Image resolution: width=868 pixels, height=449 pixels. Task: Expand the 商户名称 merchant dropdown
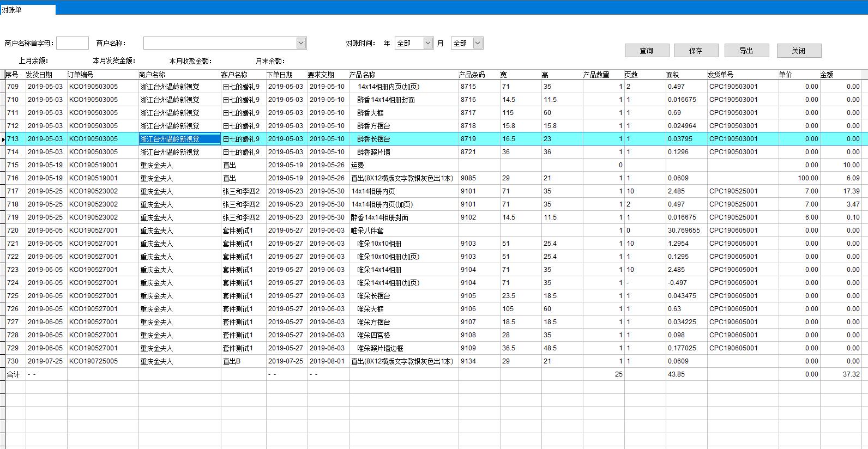pos(301,43)
